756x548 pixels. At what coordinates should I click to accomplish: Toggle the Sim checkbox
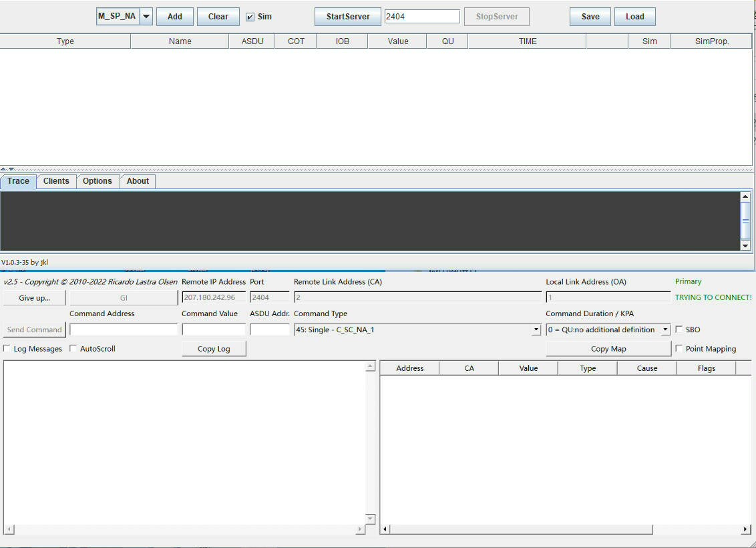(x=250, y=17)
